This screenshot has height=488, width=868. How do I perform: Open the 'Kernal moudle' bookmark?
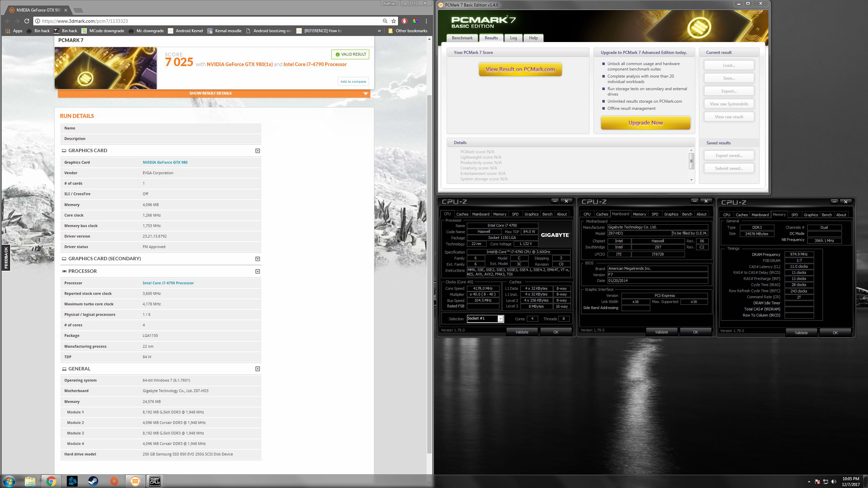pos(224,31)
